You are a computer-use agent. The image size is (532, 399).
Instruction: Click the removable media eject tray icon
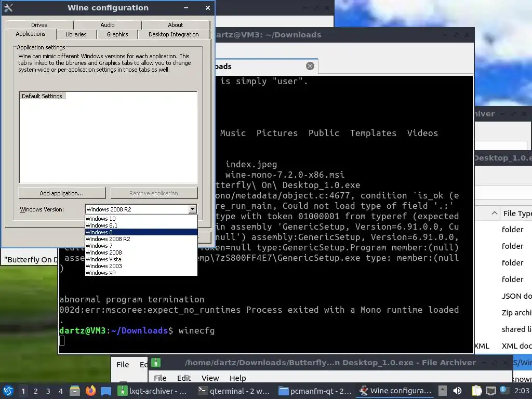[442, 391]
